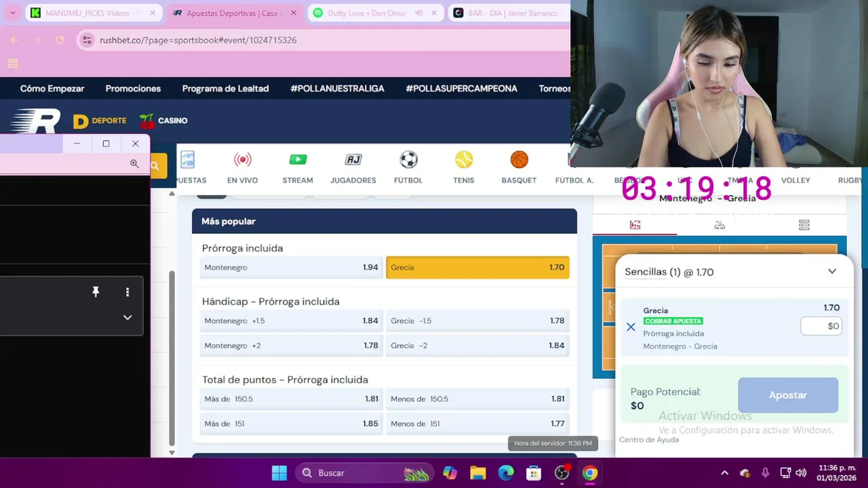Open the statistics tab icon in match panel
The image size is (868, 488).
coord(719,225)
